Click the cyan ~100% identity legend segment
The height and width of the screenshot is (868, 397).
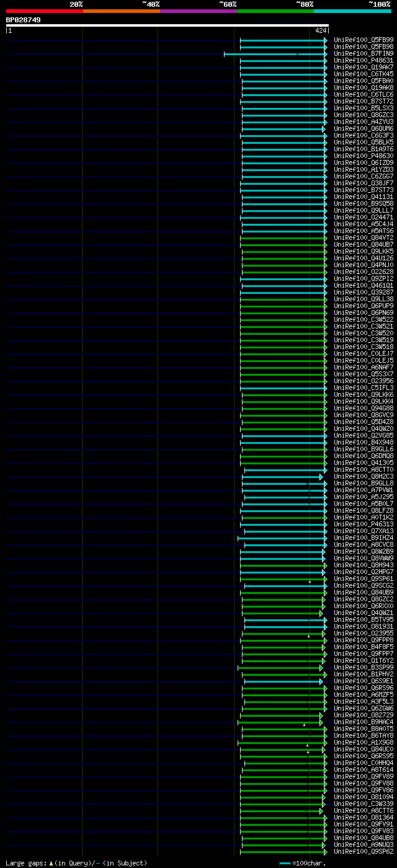coord(352,11)
